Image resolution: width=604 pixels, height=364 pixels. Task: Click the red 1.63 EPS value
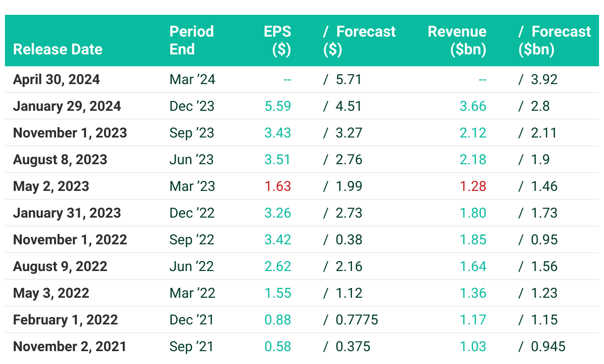(278, 186)
